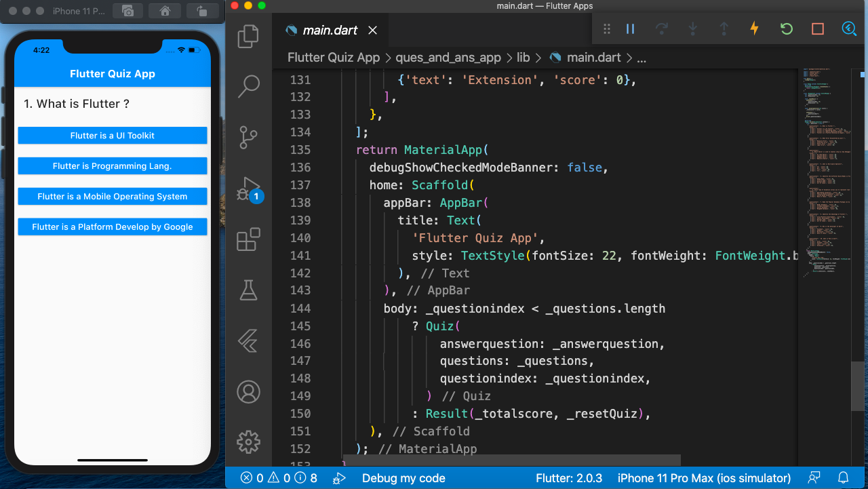Open the Testing beaker panel
Viewport: 868px width, 489px height.
pyautogui.click(x=248, y=290)
